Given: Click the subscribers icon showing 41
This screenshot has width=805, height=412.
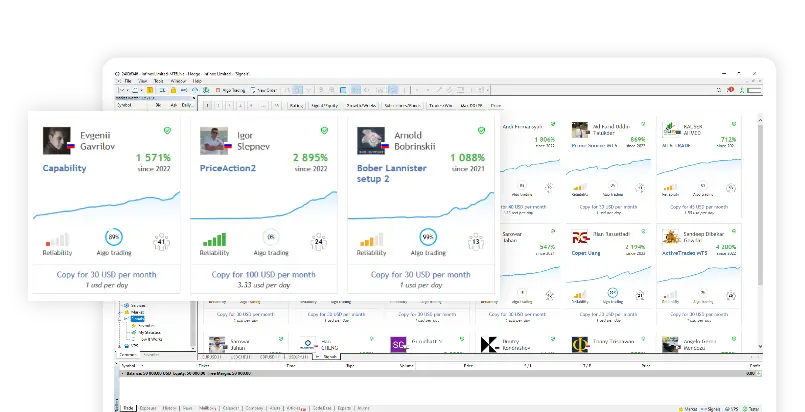Looking at the screenshot, I should [x=160, y=240].
